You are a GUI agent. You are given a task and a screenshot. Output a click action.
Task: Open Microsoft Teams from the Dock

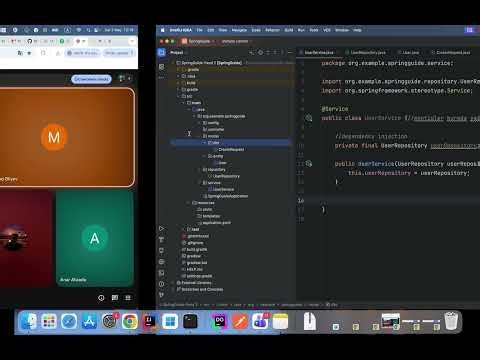tap(260, 322)
